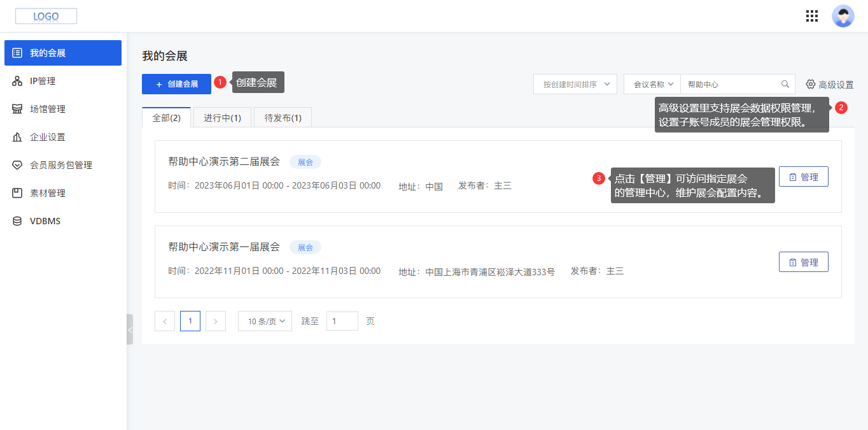Click 管理 for 帮助中心演示第一届展会
The width and height of the screenshot is (868, 430).
[803, 261]
